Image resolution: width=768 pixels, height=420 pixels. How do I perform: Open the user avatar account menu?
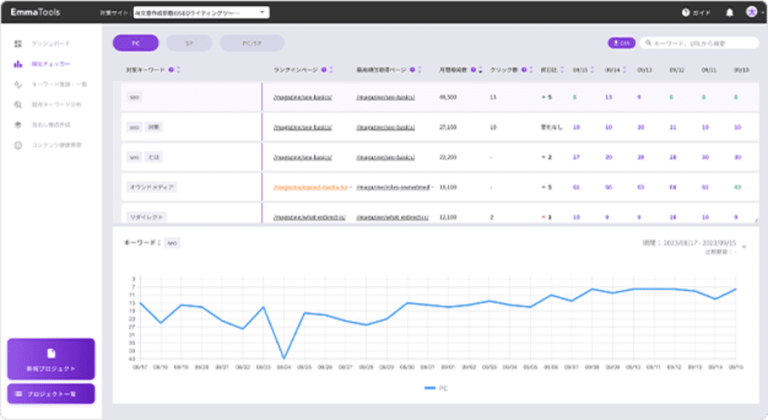[750, 13]
